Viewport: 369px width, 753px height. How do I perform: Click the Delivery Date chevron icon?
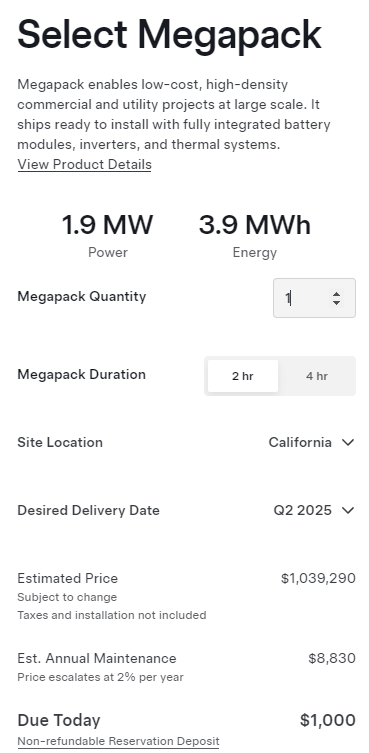click(x=348, y=510)
